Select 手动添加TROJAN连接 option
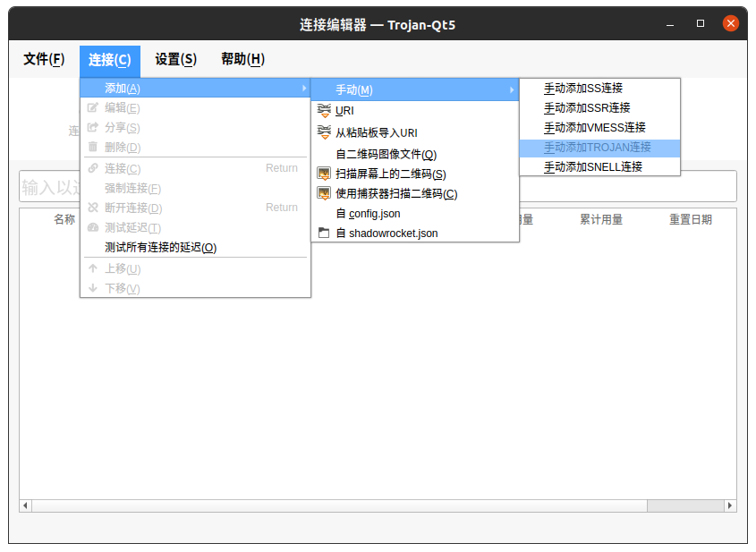This screenshot has width=756, height=552. point(599,148)
